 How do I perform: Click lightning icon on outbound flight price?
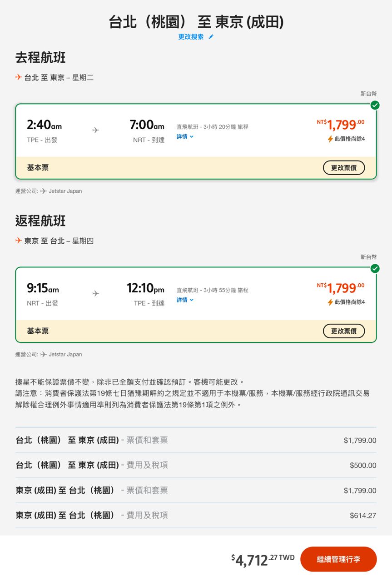coord(330,139)
